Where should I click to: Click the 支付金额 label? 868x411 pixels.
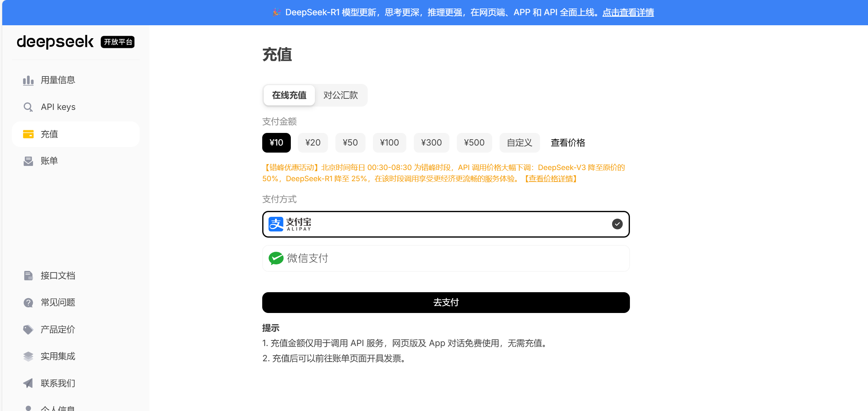[279, 122]
